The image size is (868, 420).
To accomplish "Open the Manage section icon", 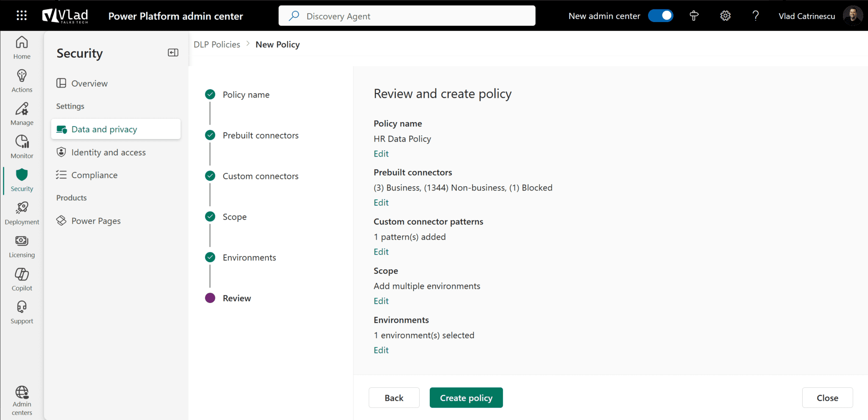I will 21,113.
